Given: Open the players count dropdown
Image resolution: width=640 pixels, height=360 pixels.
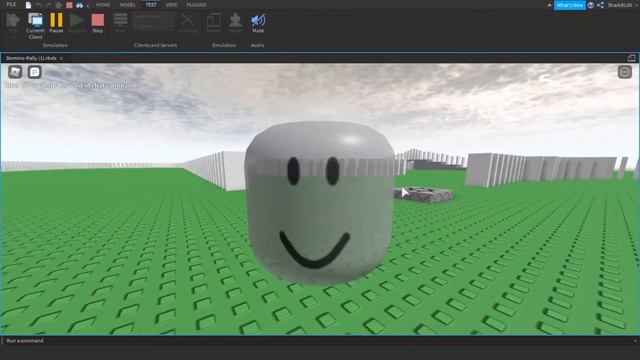Looking at the screenshot, I should pyautogui.click(x=153, y=26).
